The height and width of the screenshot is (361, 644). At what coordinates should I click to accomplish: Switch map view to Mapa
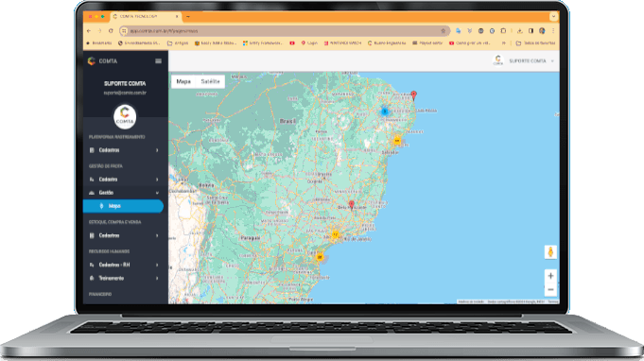pyautogui.click(x=183, y=81)
